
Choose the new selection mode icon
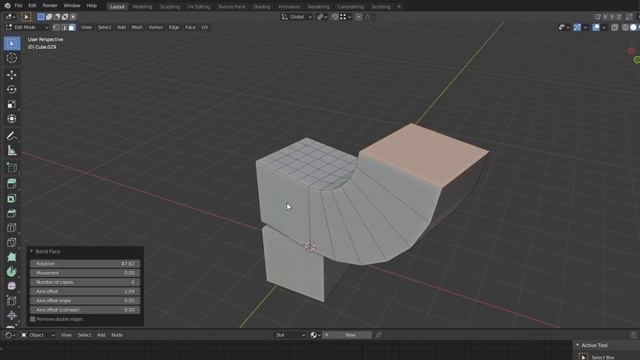point(41,17)
